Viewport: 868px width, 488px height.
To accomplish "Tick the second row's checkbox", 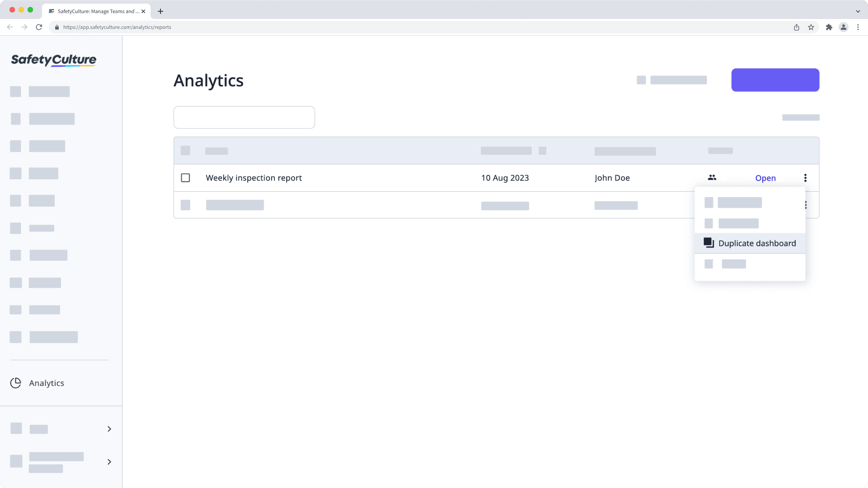I will 185,205.
